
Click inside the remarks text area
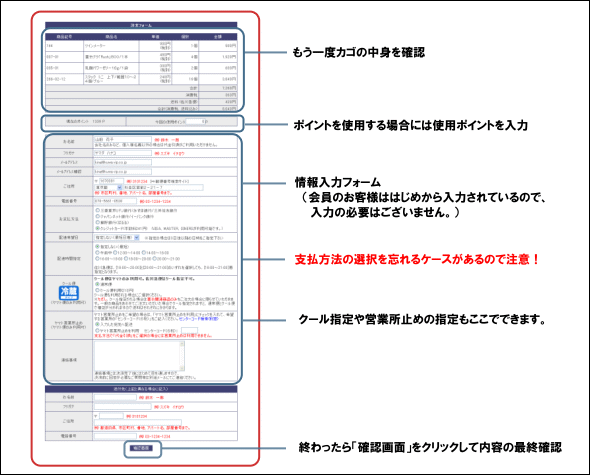(x=137, y=356)
